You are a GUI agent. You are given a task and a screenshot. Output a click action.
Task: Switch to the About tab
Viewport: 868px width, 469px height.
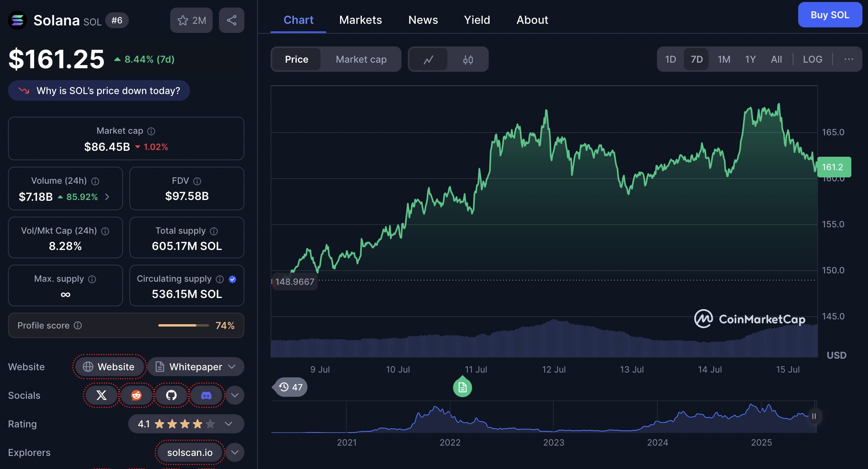pos(532,20)
